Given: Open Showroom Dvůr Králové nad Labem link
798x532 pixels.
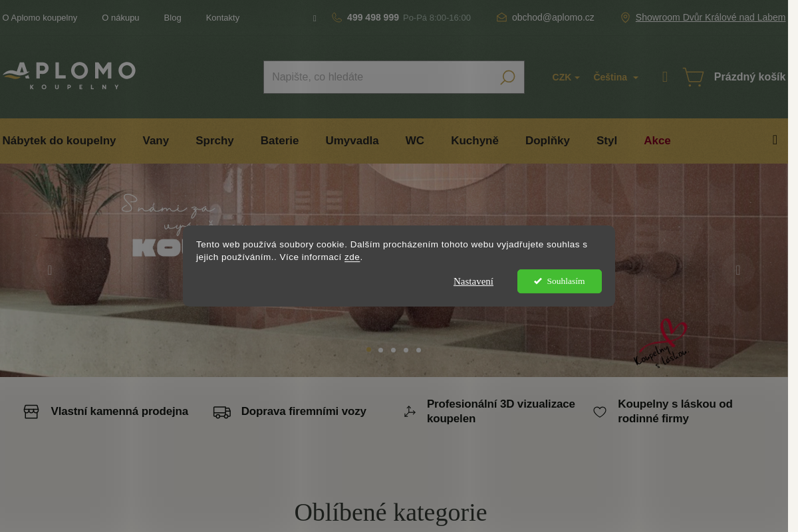Looking at the screenshot, I should (710, 17).
